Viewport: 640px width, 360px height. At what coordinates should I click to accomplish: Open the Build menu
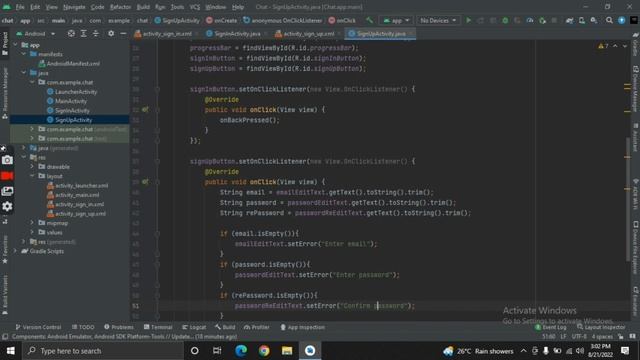[x=143, y=7]
